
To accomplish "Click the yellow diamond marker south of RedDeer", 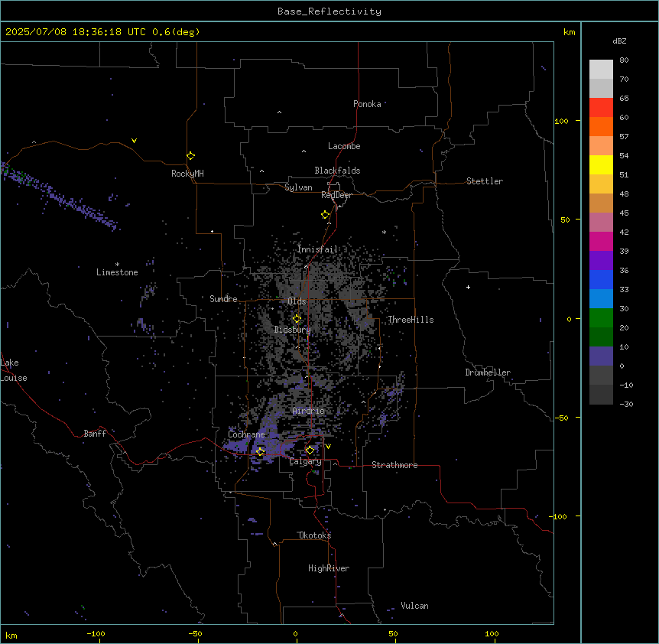I will point(325,215).
